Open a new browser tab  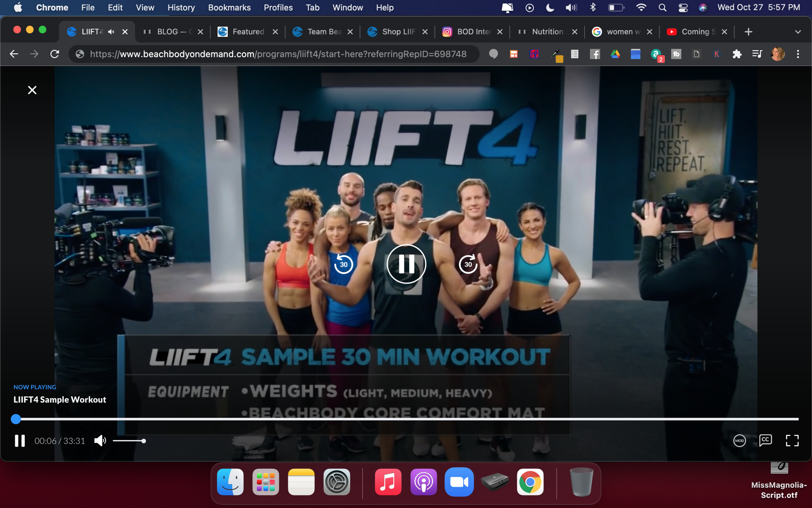pyautogui.click(x=748, y=32)
